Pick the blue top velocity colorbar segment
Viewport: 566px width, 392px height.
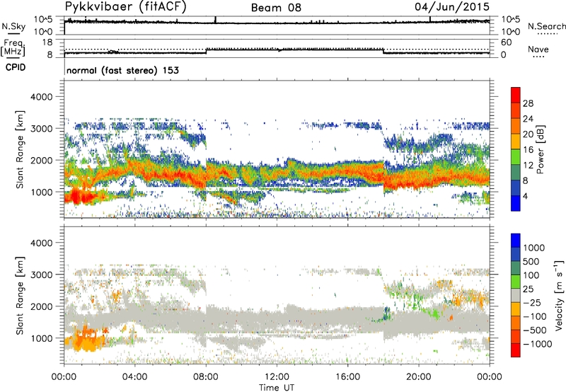(516, 241)
